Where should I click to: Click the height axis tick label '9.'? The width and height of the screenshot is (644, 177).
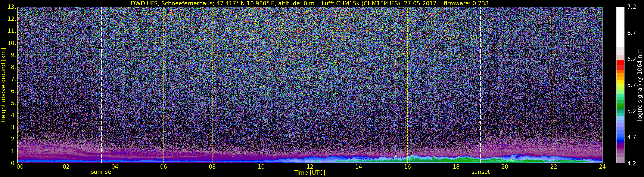click(13, 55)
